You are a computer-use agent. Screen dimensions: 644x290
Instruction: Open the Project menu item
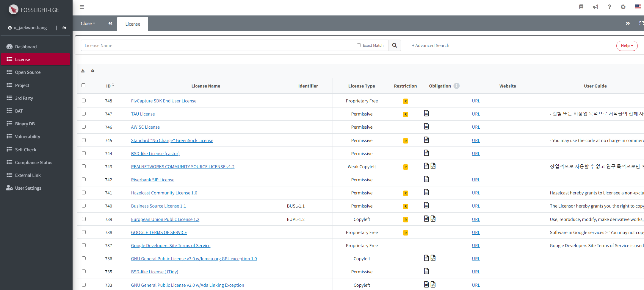35,85
